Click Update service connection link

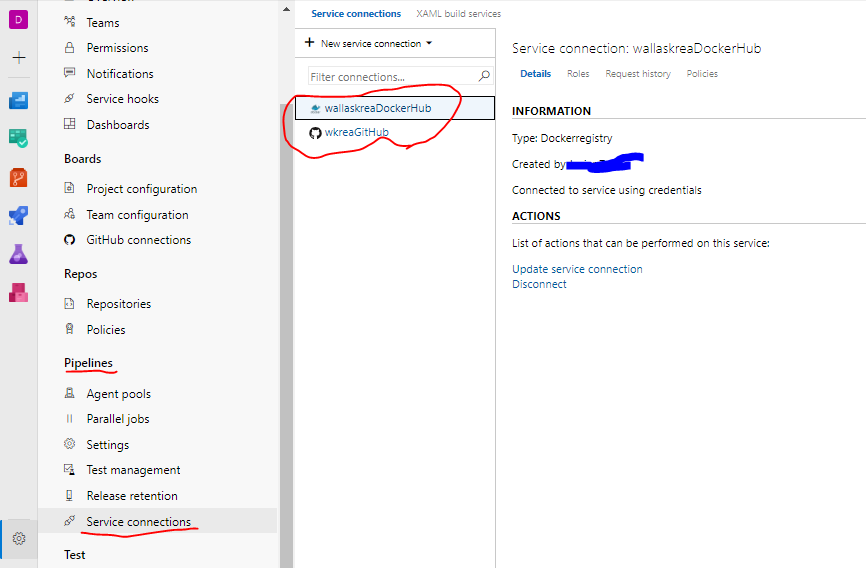click(x=577, y=269)
